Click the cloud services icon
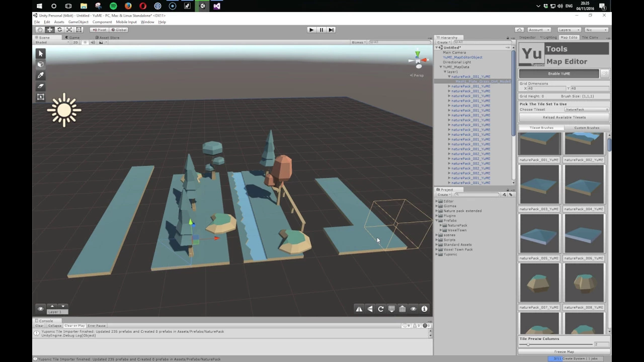 [x=520, y=30]
